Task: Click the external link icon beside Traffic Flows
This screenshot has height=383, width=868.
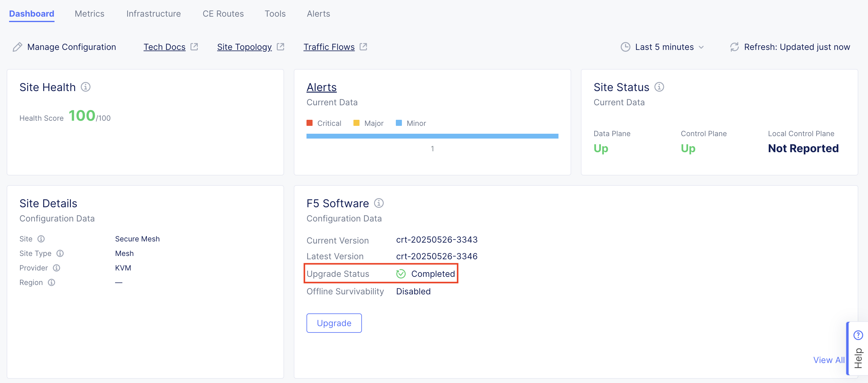Action: (x=363, y=47)
